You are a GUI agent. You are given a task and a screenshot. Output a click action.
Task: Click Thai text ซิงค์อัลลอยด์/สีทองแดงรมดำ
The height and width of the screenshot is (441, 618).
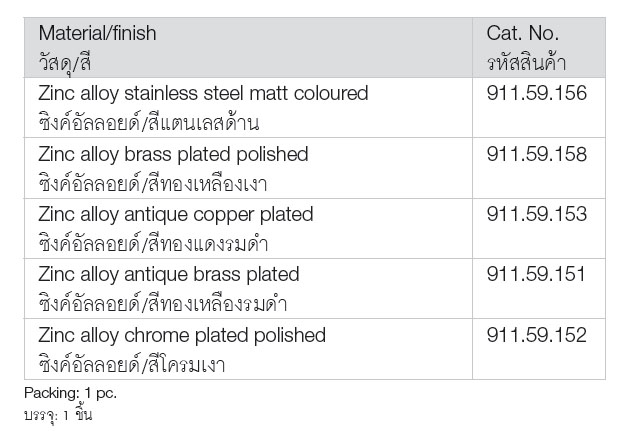pos(153,244)
